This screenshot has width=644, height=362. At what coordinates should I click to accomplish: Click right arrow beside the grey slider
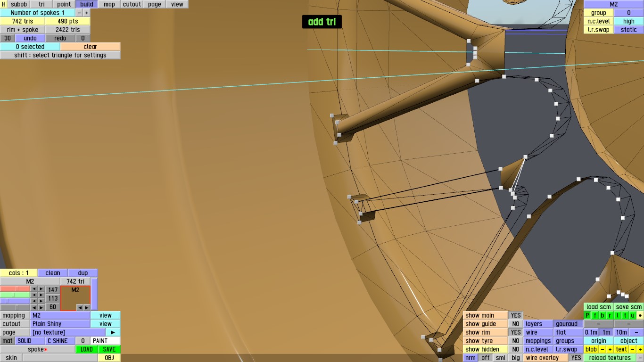pyautogui.click(x=41, y=307)
